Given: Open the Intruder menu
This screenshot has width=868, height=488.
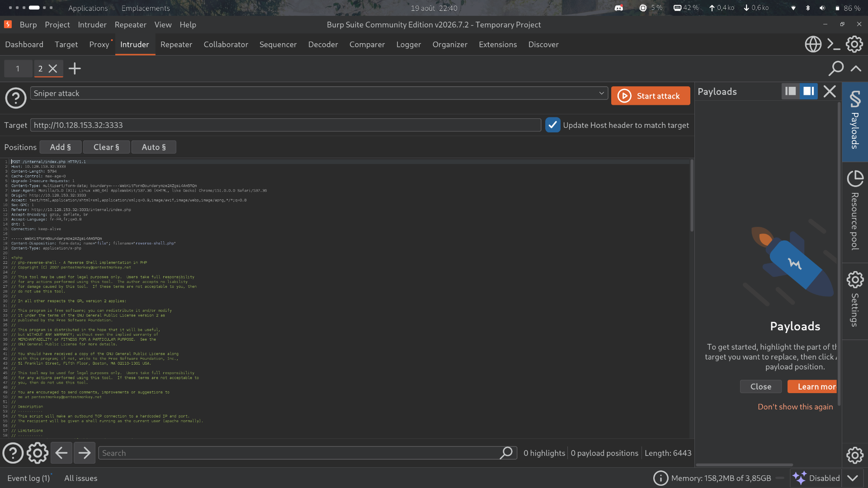Looking at the screenshot, I should [x=92, y=25].
